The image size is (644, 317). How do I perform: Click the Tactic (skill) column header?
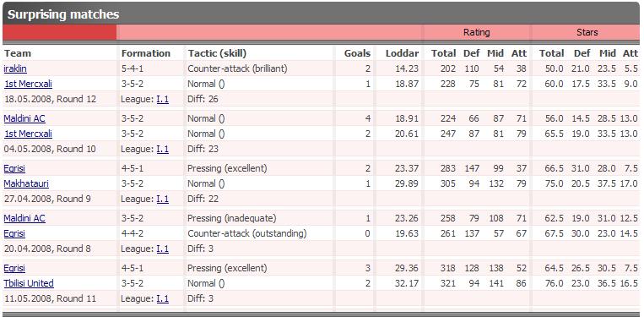coord(217,53)
